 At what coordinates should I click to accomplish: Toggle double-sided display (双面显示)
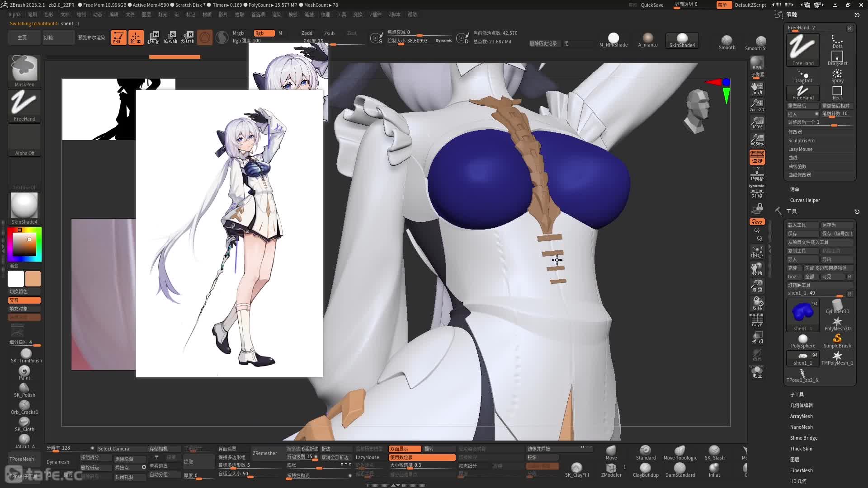[x=405, y=449]
